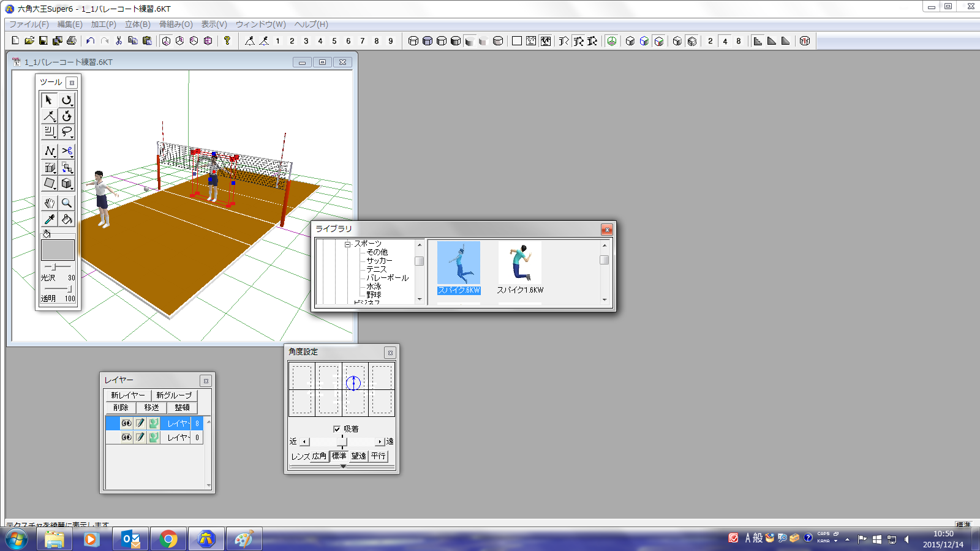Hide the selected layer 8 using eyes icon
This screenshot has width=980, height=551.
[x=126, y=423]
